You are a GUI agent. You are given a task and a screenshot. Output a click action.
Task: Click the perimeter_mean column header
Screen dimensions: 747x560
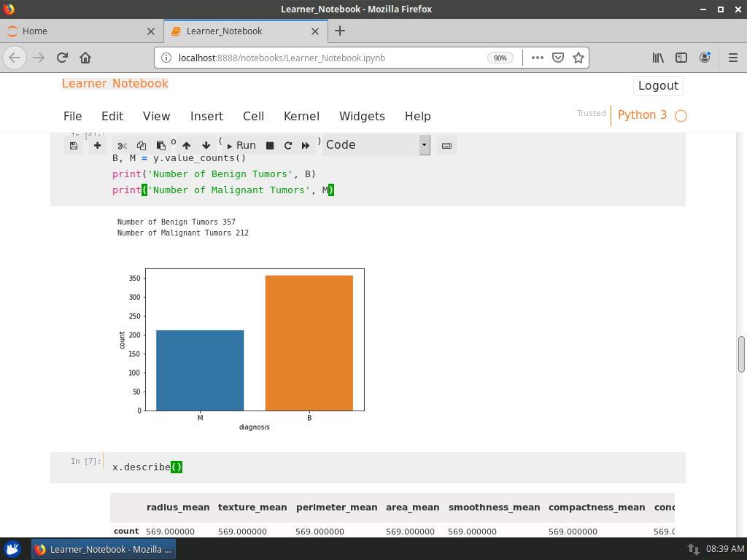point(337,507)
